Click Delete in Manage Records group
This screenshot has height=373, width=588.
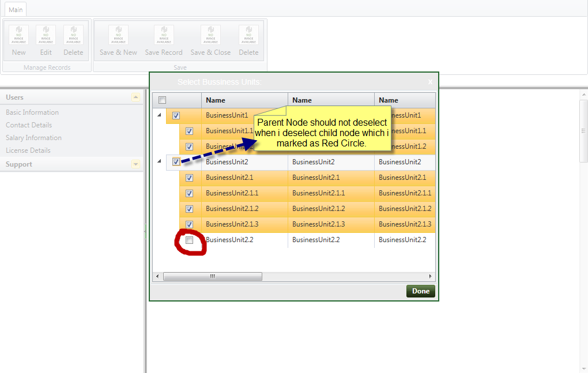coord(73,41)
